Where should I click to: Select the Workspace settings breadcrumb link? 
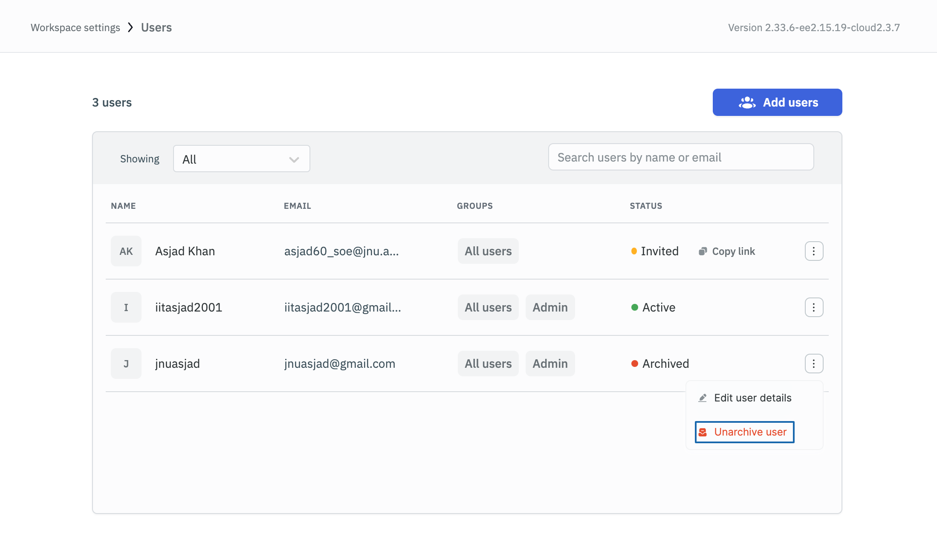[x=75, y=27]
